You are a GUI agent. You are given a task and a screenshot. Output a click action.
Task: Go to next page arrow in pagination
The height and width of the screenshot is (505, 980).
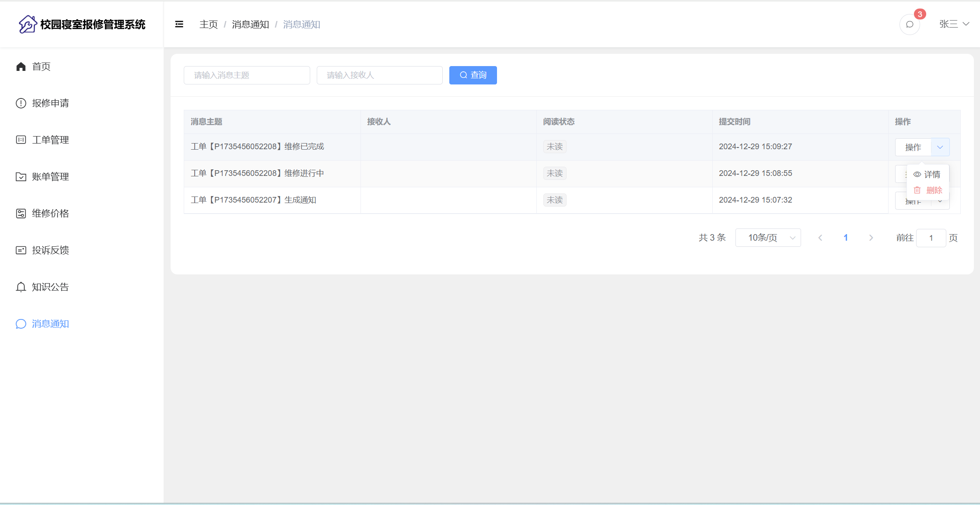871,238
